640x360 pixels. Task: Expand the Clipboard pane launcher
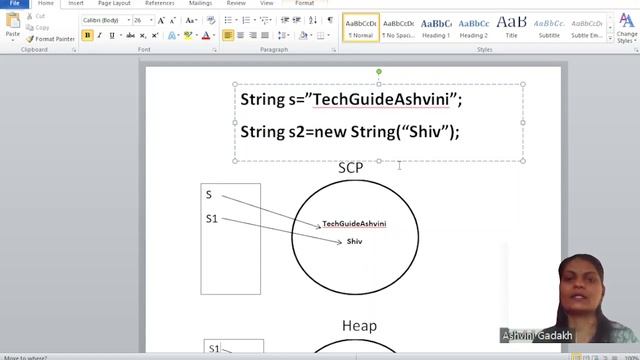click(74, 50)
